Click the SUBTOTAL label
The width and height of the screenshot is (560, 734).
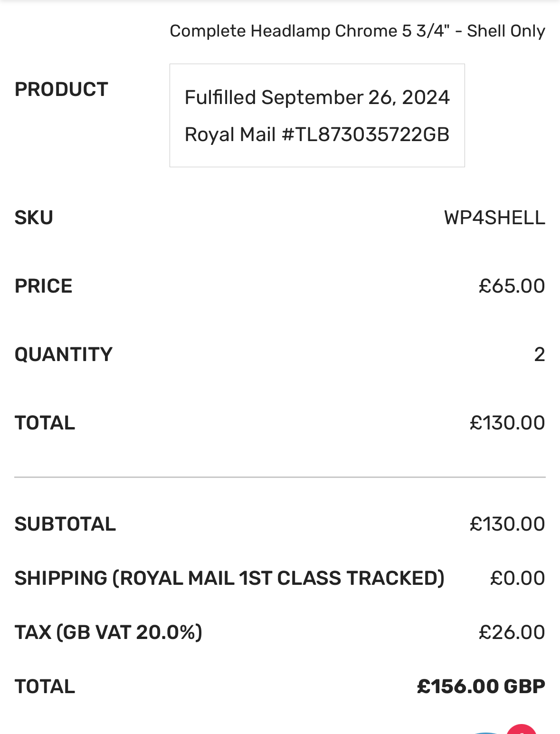(x=66, y=524)
